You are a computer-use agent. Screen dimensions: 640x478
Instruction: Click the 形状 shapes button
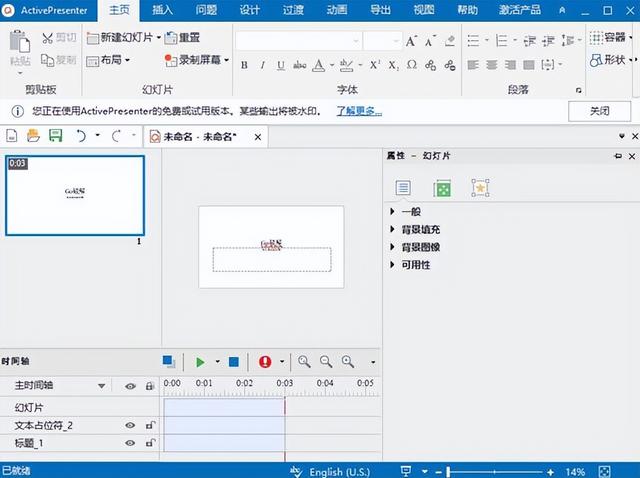pyautogui.click(x=608, y=60)
